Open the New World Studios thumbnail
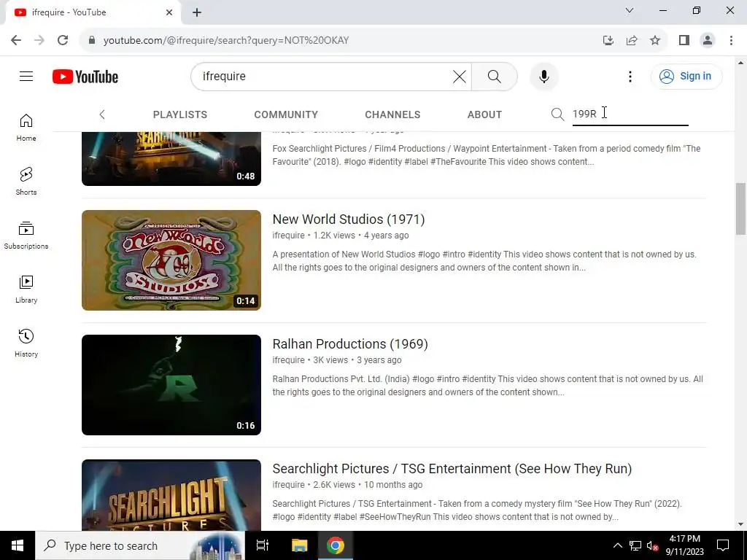The width and height of the screenshot is (747, 560). 171,260
